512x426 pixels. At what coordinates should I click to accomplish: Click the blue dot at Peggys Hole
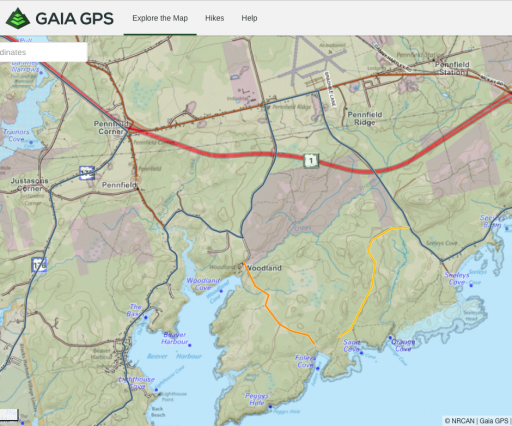pyautogui.click(x=270, y=407)
